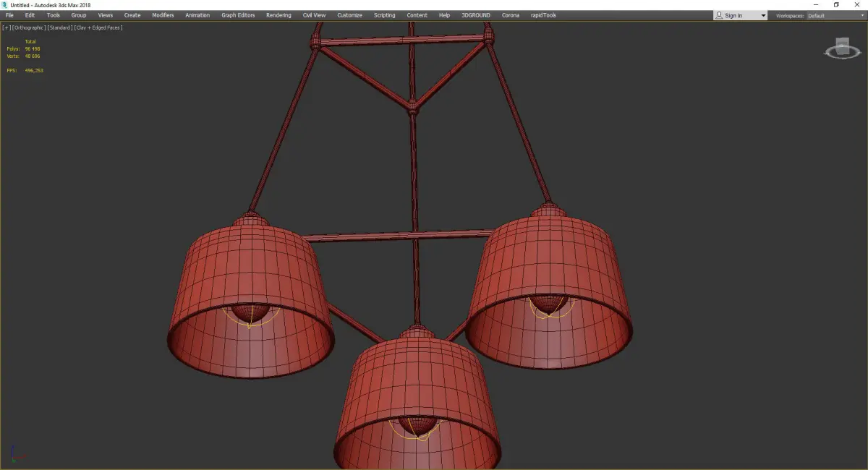The image size is (868, 470).
Task: Restore down the 3ds Max window
Action: [836, 4]
